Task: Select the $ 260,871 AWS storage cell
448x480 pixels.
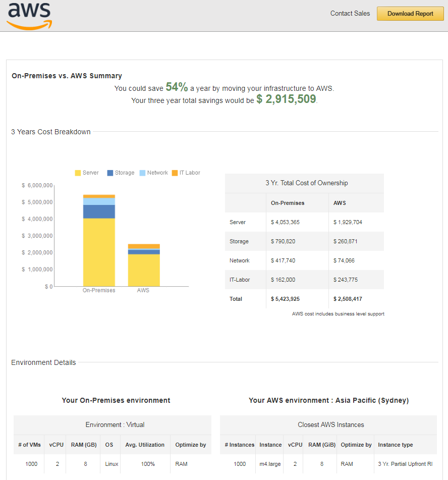Action: coord(345,241)
